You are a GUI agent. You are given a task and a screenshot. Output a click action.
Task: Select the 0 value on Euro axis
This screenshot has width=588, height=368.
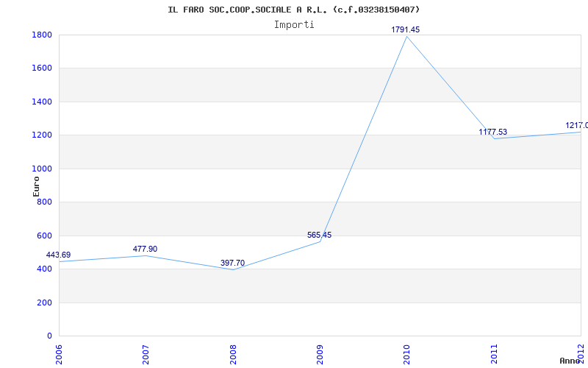coord(49,336)
